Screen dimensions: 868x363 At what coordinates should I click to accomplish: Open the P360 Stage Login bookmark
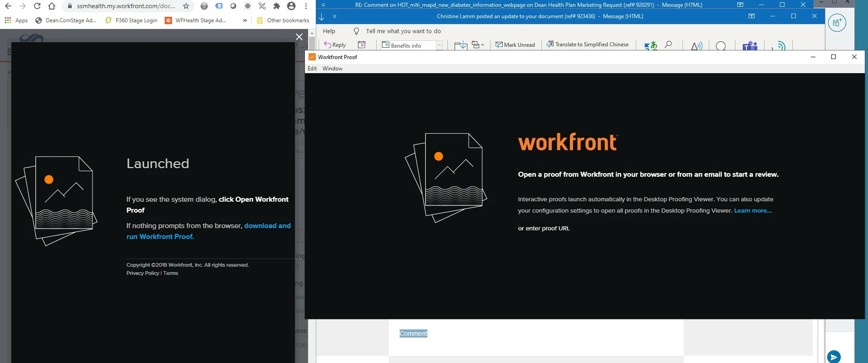pyautogui.click(x=131, y=20)
